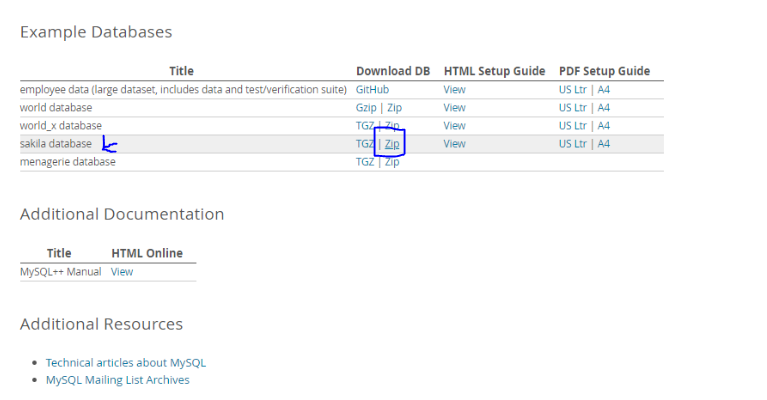Open US Ltr PDF for employee data
This screenshot has width=767, height=400.
[573, 89]
